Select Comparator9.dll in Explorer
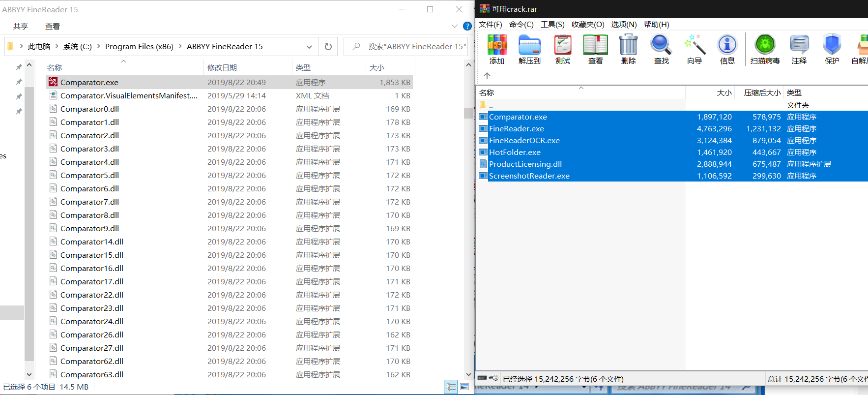 click(229, 228)
